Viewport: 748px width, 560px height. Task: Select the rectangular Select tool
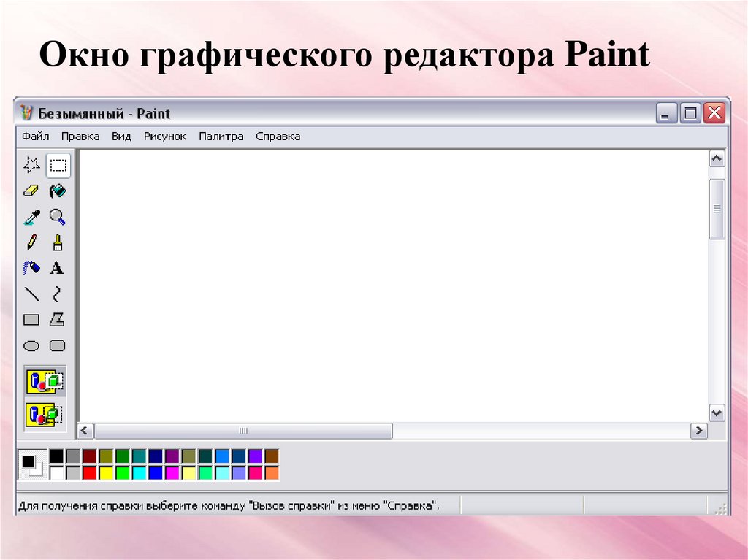[x=58, y=165]
